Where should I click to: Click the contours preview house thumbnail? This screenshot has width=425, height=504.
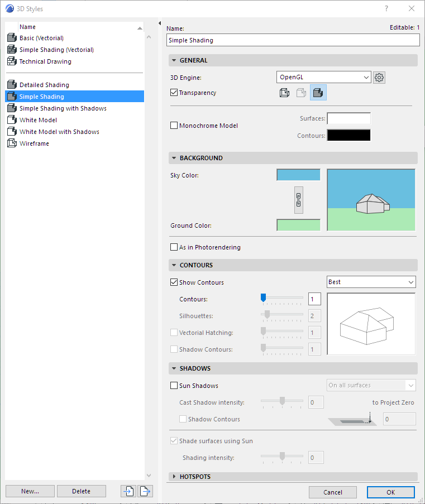pos(371,324)
